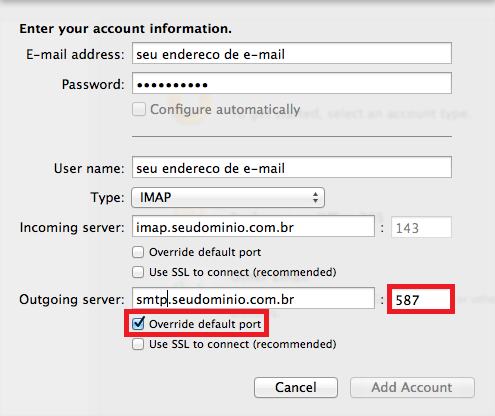Click the User name text field
Screen dimensions: 495x416
tap(292, 167)
